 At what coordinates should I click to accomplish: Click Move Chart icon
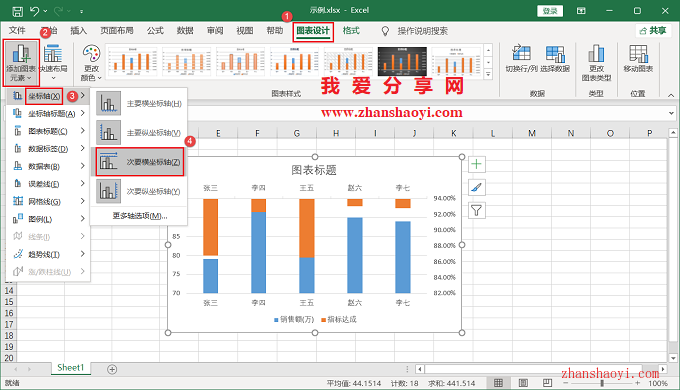[x=638, y=58]
